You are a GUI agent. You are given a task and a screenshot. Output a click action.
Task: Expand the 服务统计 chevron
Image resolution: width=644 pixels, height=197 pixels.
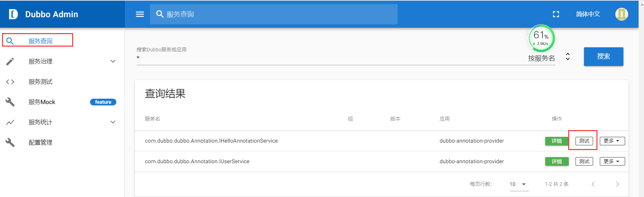tap(113, 122)
